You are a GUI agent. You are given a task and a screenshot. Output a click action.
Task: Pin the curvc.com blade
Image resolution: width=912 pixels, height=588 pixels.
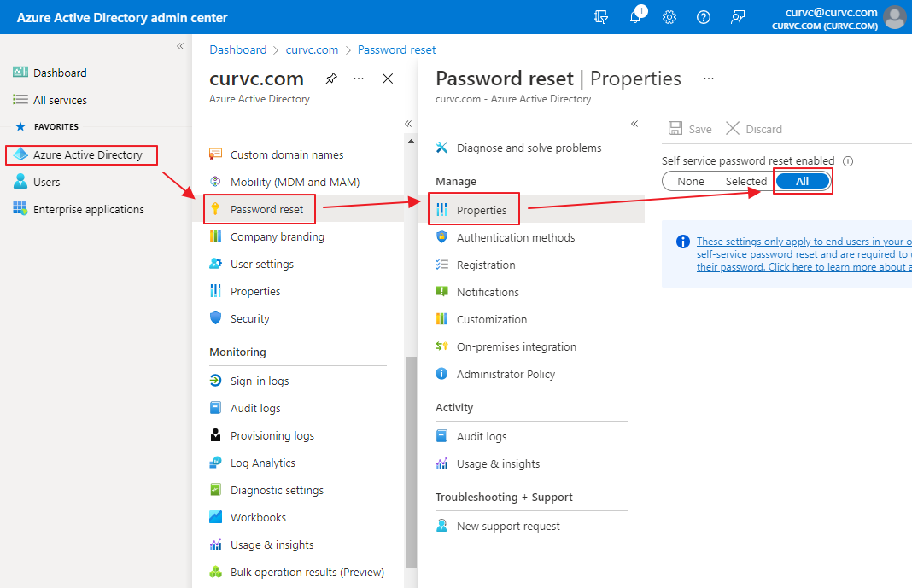pos(331,79)
